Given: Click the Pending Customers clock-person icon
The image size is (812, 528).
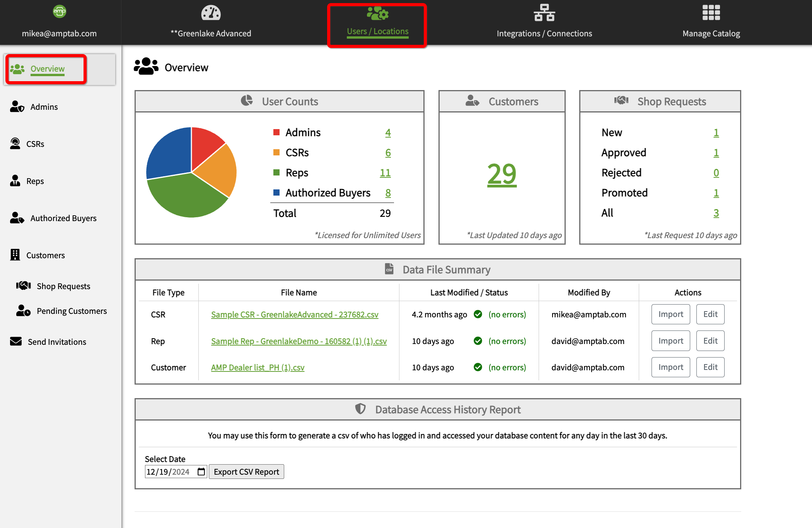Looking at the screenshot, I should (23, 311).
